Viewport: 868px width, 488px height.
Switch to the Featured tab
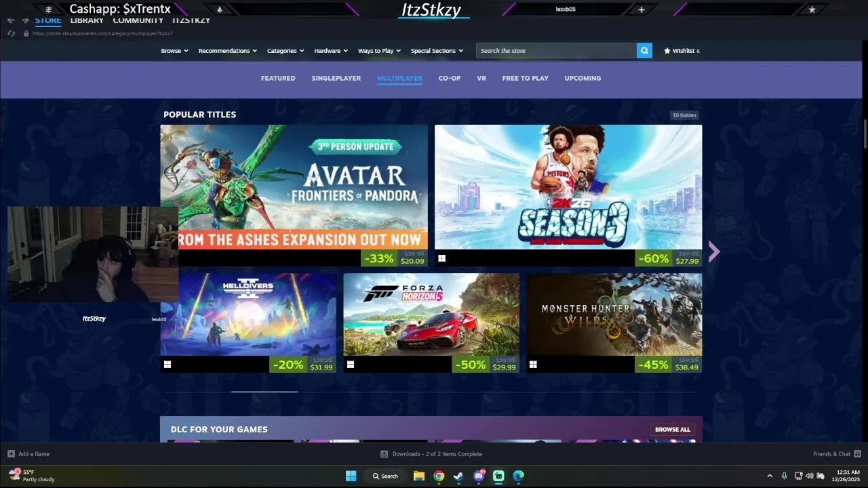[278, 78]
